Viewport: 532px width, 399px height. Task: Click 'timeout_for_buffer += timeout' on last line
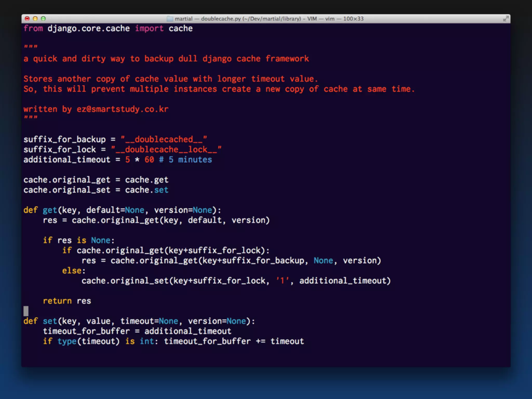(x=234, y=341)
